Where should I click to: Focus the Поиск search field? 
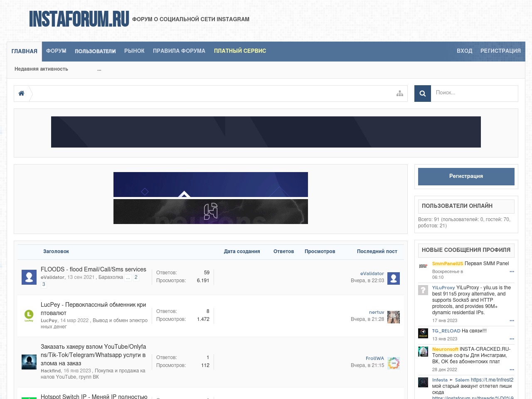(x=475, y=94)
